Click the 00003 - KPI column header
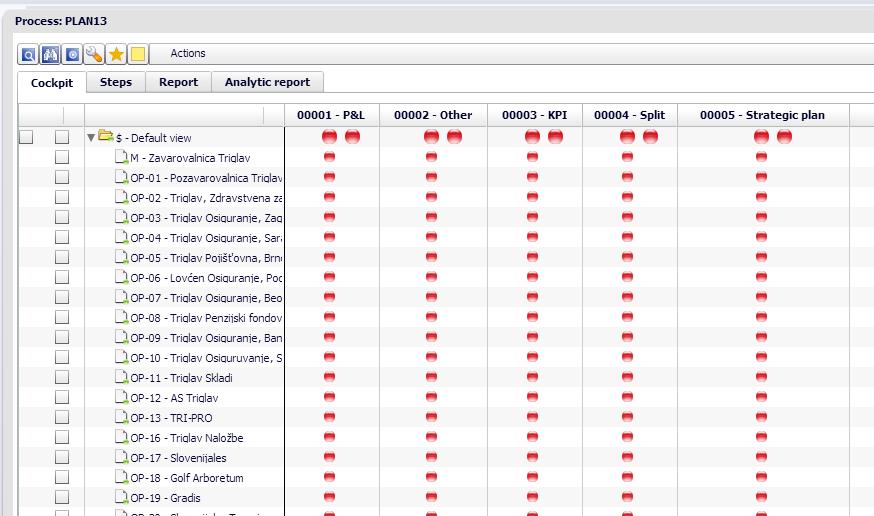Screen dimensions: 874x516 [535, 115]
